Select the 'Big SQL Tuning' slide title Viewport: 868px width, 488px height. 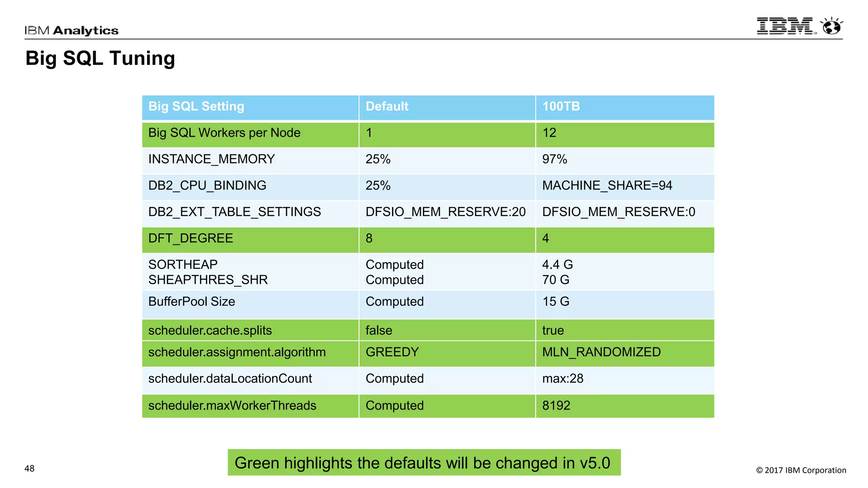[100, 58]
